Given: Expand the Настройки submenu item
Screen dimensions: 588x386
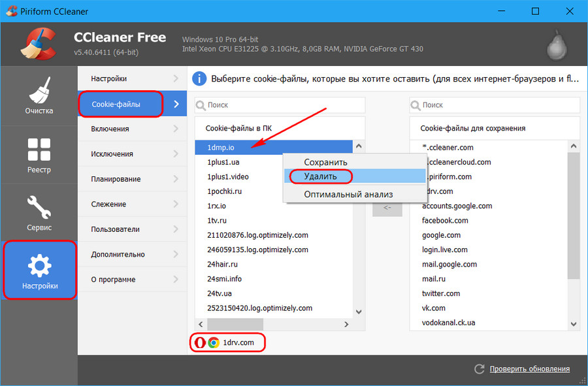Looking at the screenshot, I should tap(131, 78).
